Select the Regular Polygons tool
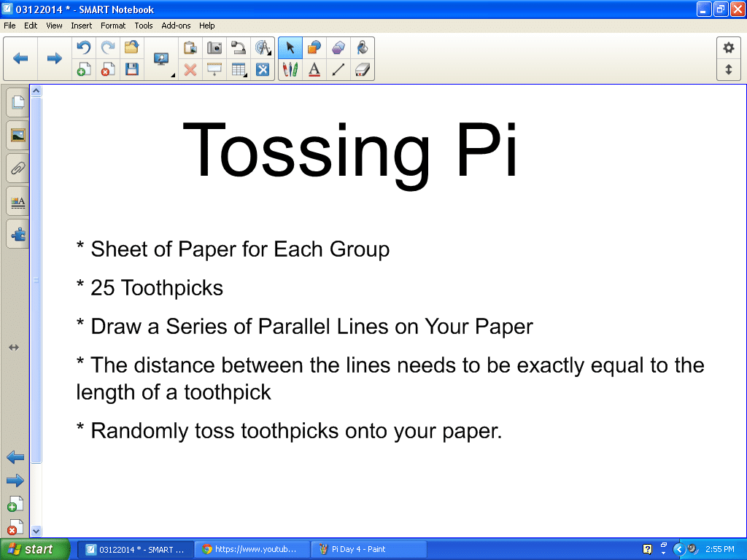The height and width of the screenshot is (560, 747). click(338, 47)
